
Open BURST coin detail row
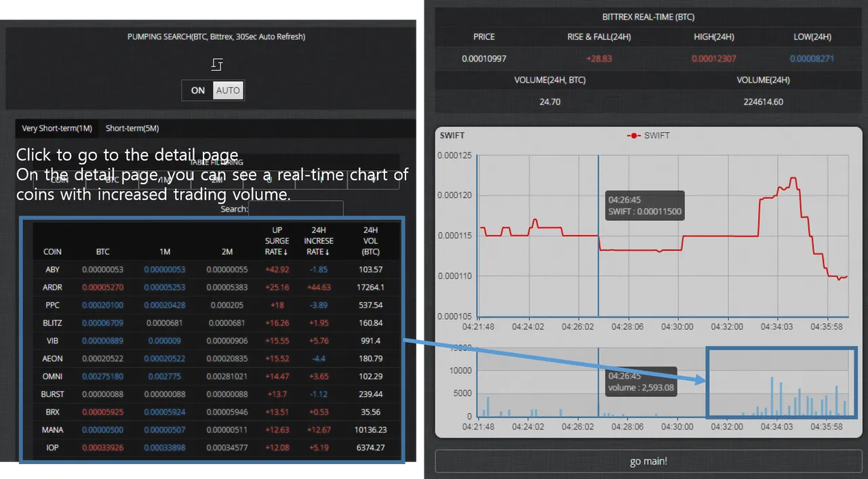(216, 394)
